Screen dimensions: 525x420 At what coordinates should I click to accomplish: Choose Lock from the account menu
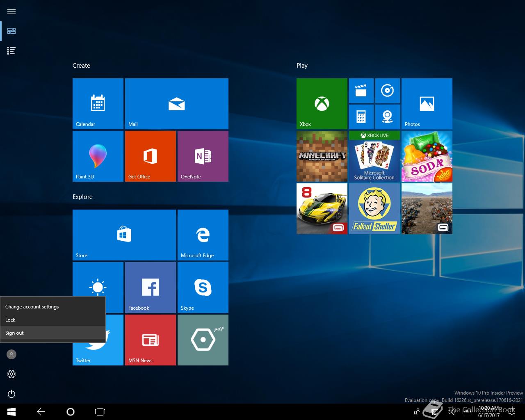pyautogui.click(x=53, y=320)
